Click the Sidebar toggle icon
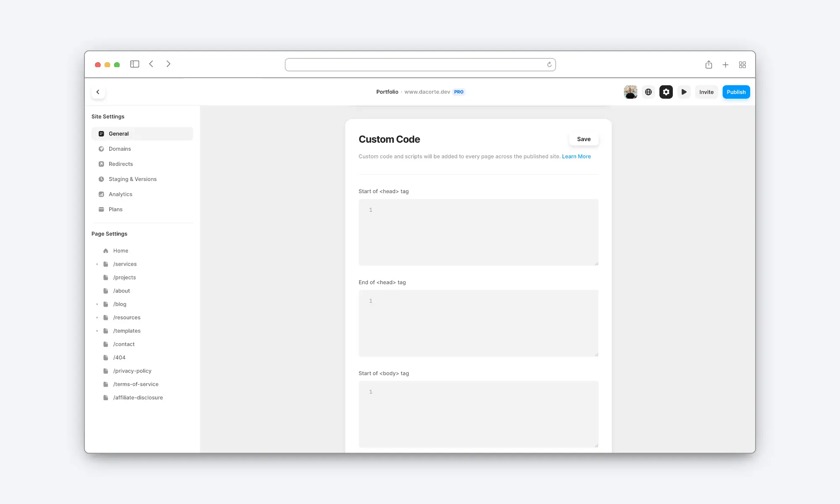Viewport: 840px width, 504px height. [x=134, y=64]
